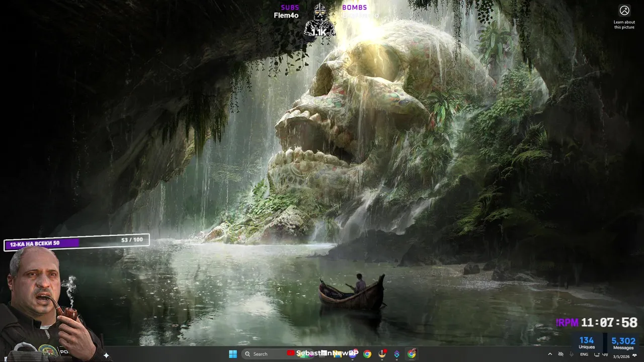Open the YouTube taskbar icon
This screenshot has height=362, width=644.
291,353
